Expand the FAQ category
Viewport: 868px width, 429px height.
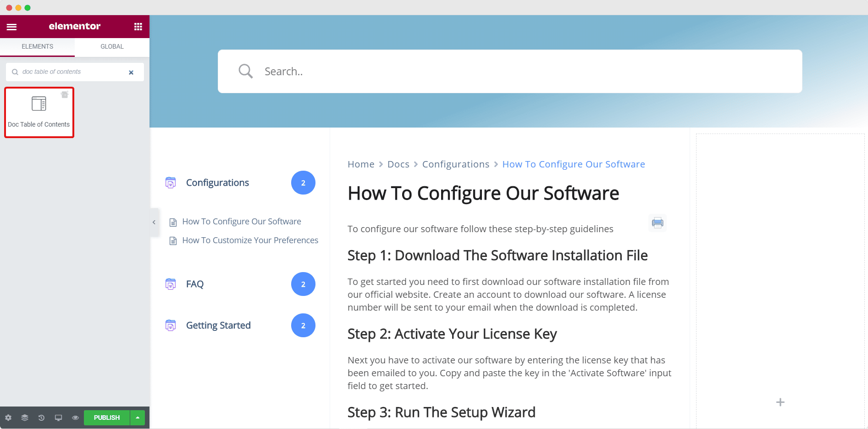pos(194,284)
